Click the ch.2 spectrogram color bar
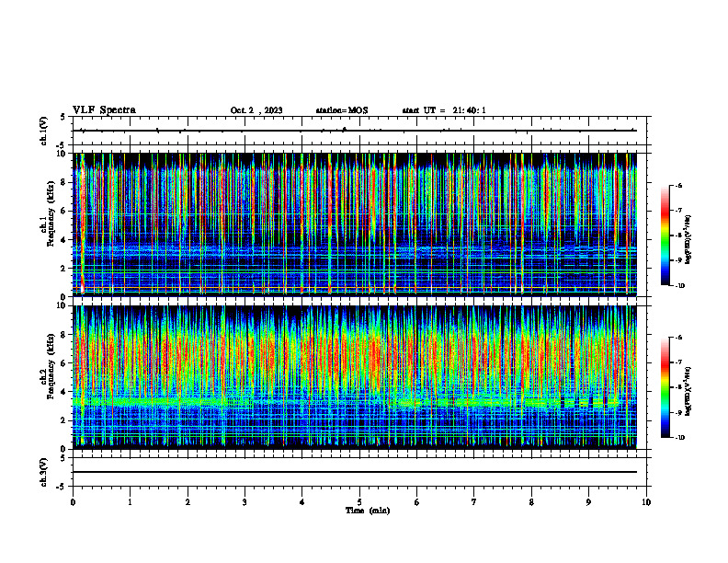The height and width of the screenshot is (563, 728). [665, 387]
